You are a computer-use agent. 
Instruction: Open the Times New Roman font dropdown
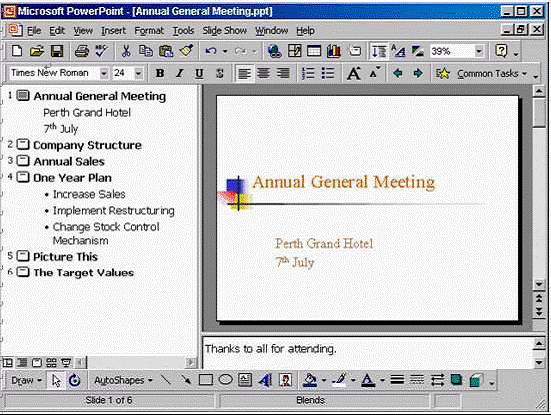pyautogui.click(x=104, y=73)
